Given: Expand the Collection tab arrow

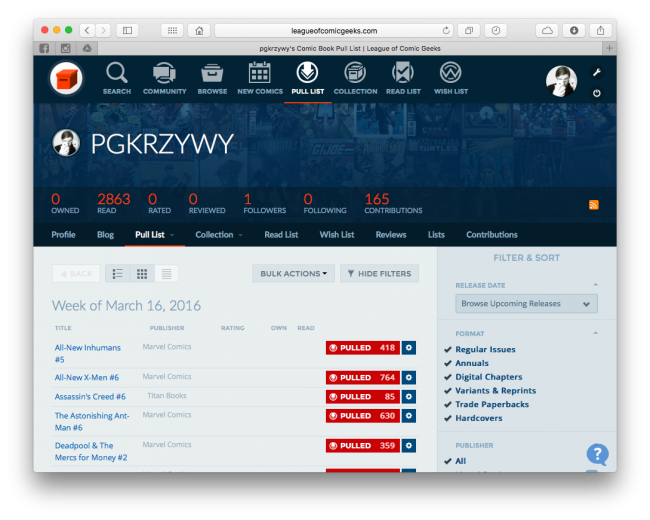Looking at the screenshot, I should [x=240, y=235].
